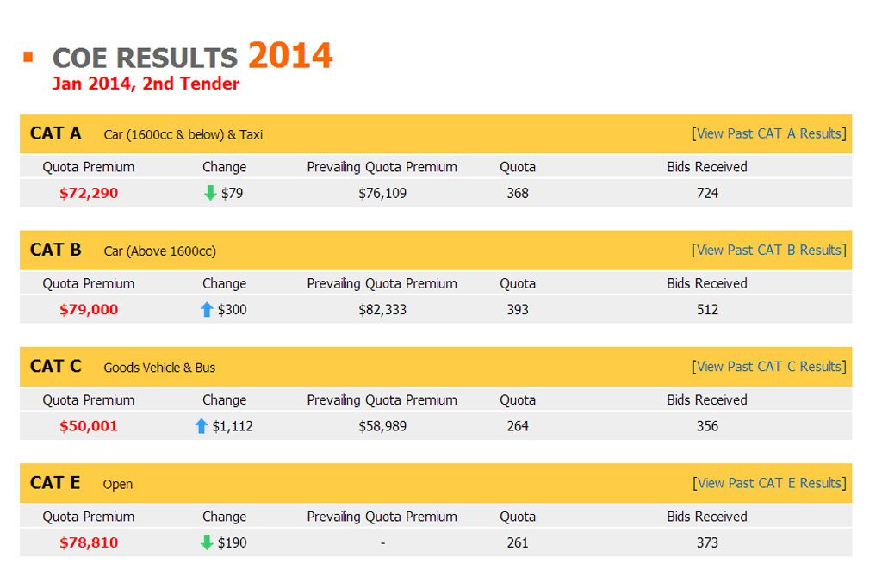
Task: Click the green down arrow in CAT E
Action: pos(207,542)
